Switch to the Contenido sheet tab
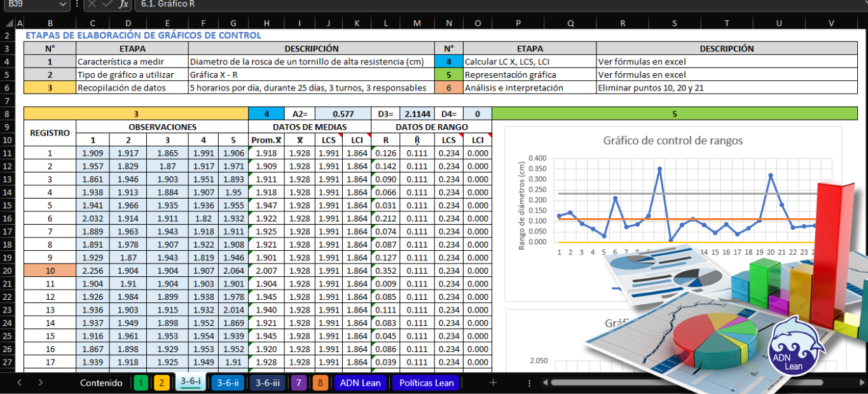 coord(102,383)
